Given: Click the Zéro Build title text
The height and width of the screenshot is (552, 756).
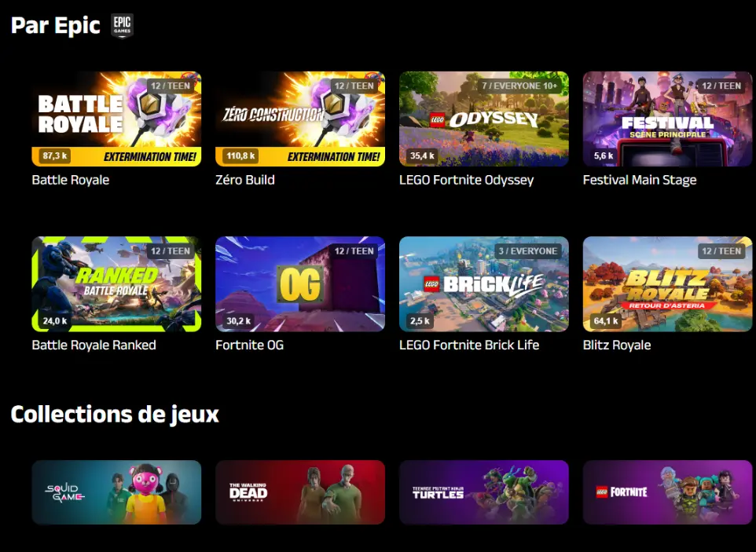Looking at the screenshot, I should click(245, 180).
